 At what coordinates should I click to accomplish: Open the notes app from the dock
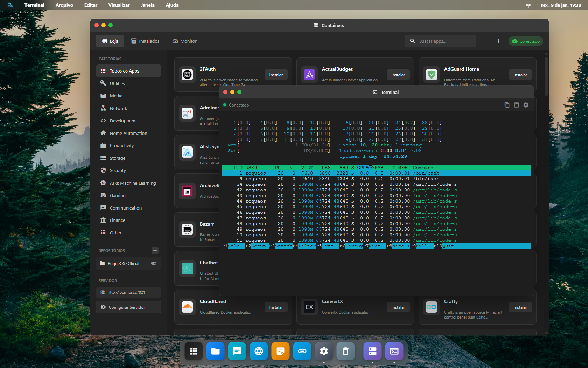[280, 351]
